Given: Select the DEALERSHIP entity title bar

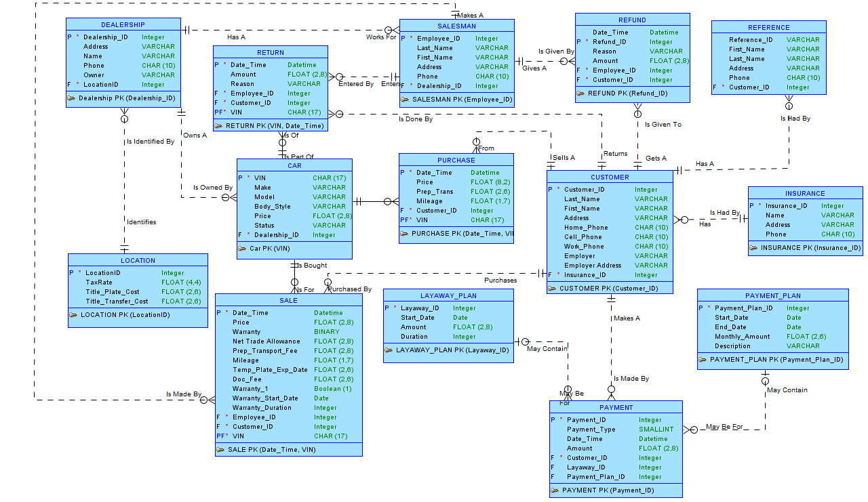Looking at the screenshot, I should tap(123, 25).
